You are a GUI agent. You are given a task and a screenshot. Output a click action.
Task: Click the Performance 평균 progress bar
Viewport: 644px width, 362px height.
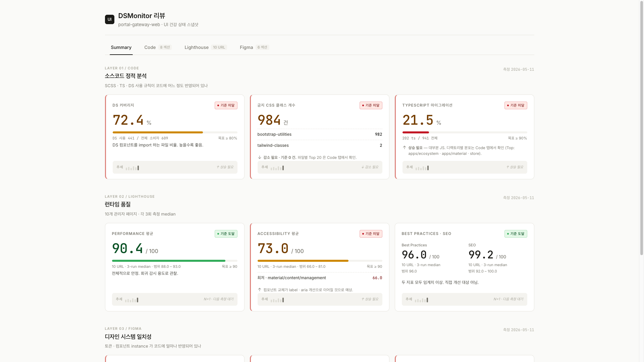pyautogui.click(x=175, y=261)
